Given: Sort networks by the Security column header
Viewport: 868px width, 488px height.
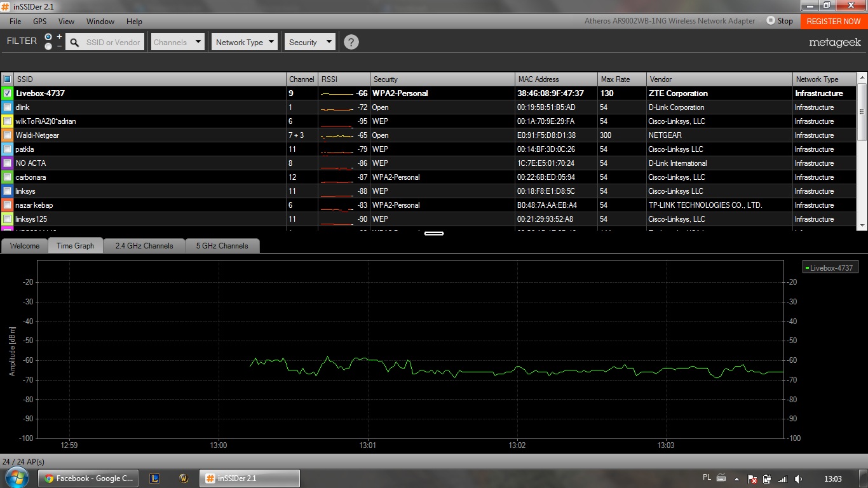Looking at the screenshot, I should click(442, 79).
